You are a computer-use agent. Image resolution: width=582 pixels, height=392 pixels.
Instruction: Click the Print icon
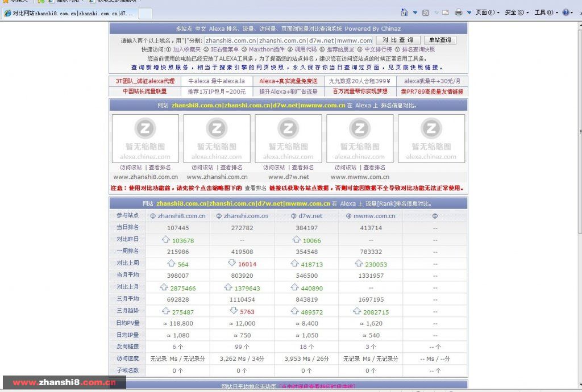pos(459,12)
